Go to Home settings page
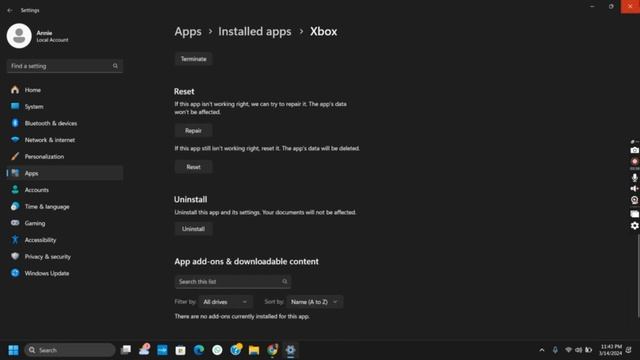The height and width of the screenshot is (360, 640). (x=64, y=90)
